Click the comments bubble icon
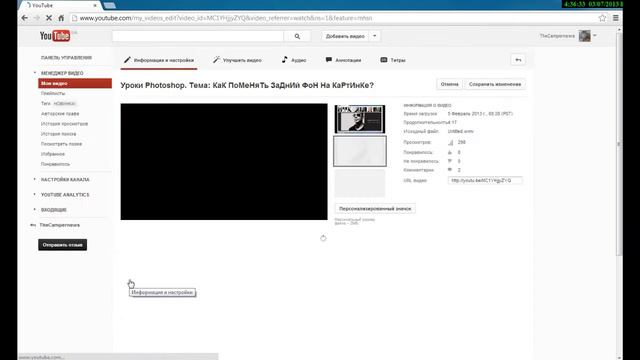The image size is (640, 360). [x=450, y=170]
